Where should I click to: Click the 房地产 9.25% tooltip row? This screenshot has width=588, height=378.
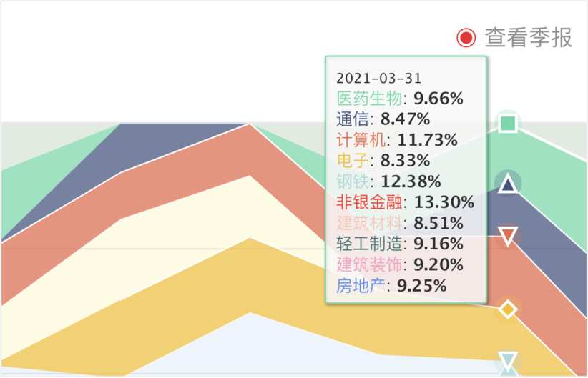pyautogui.click(x=391, y=286)
